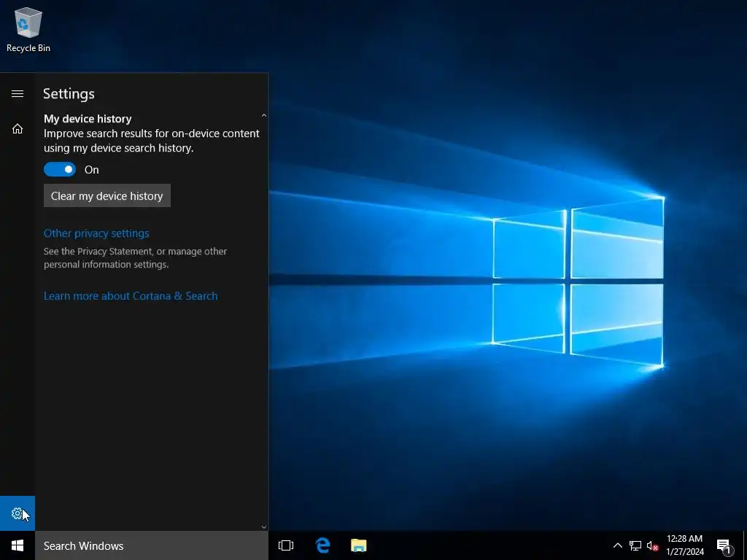
Task: Open Task View from the taskbar
Action: [286, 545]
